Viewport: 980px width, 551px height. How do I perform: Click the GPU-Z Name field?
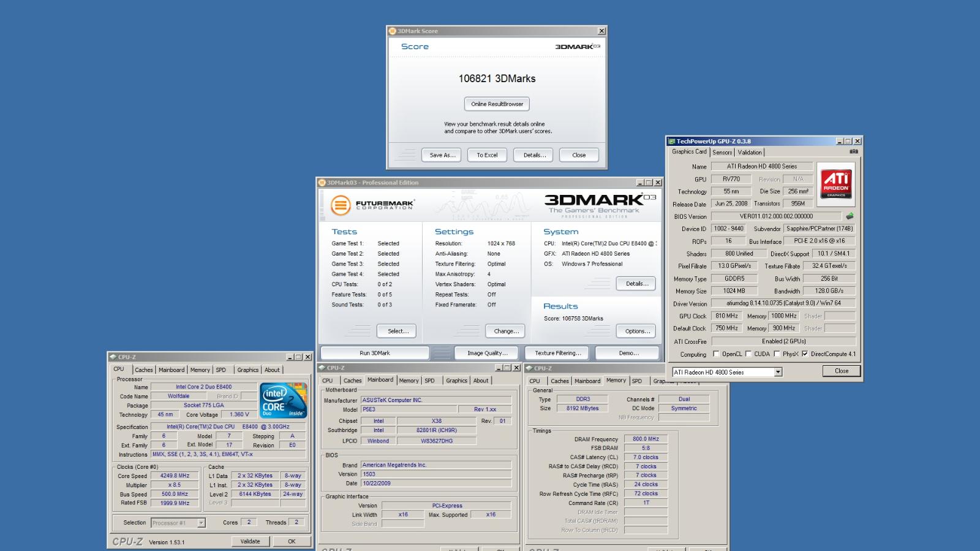click(762, 166)
